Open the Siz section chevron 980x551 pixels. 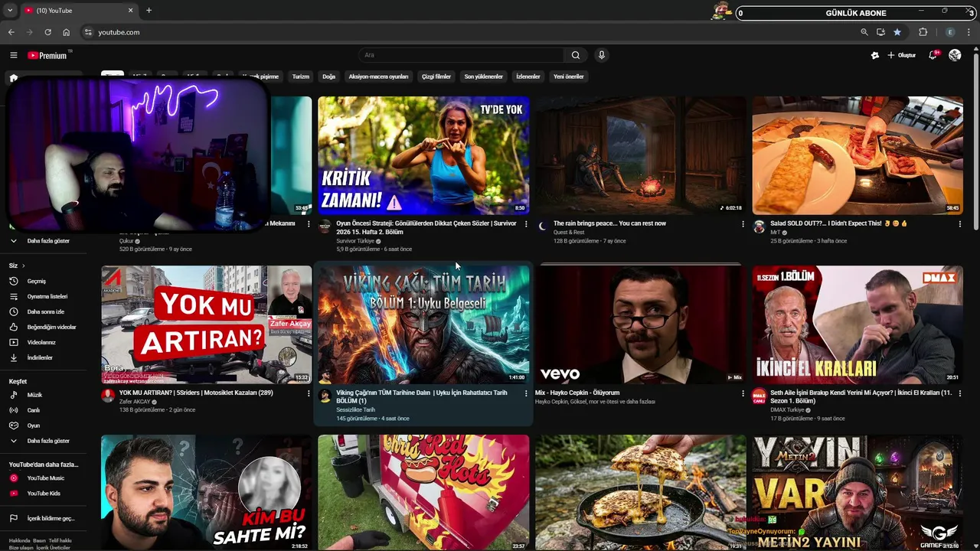point(23,266)
